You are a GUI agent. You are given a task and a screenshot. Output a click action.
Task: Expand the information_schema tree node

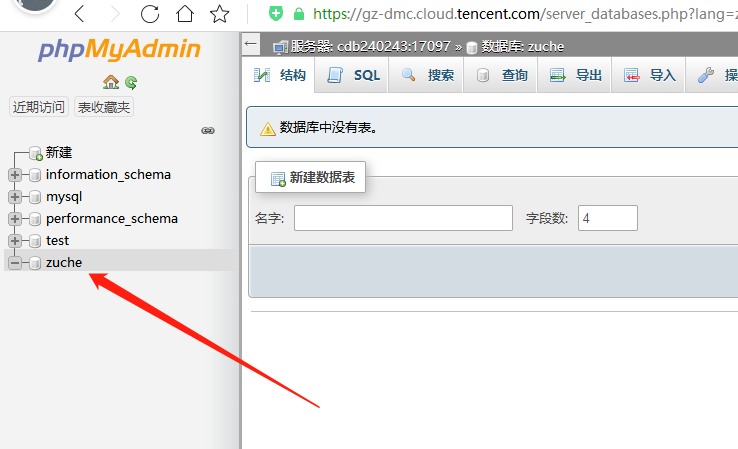tap(15, 175)
